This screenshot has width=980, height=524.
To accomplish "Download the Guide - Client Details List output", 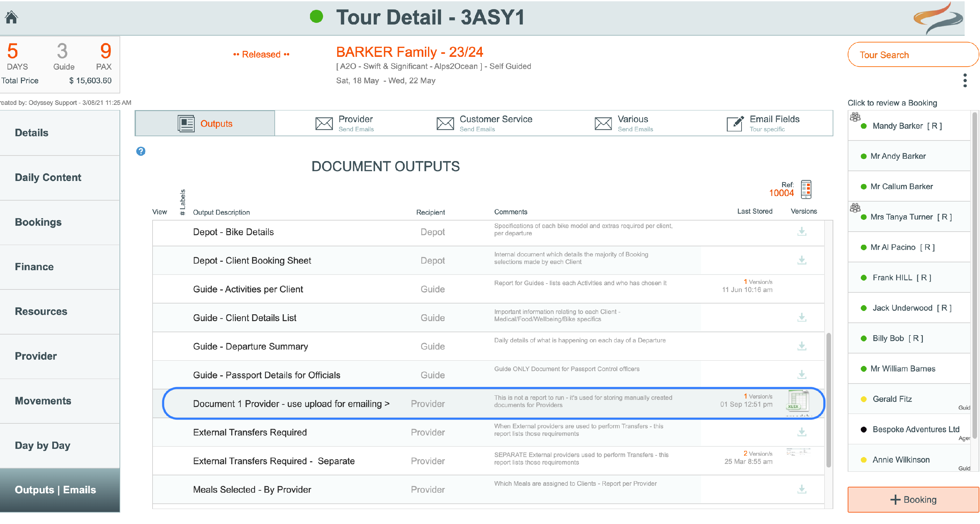I will tap(802, 317).
